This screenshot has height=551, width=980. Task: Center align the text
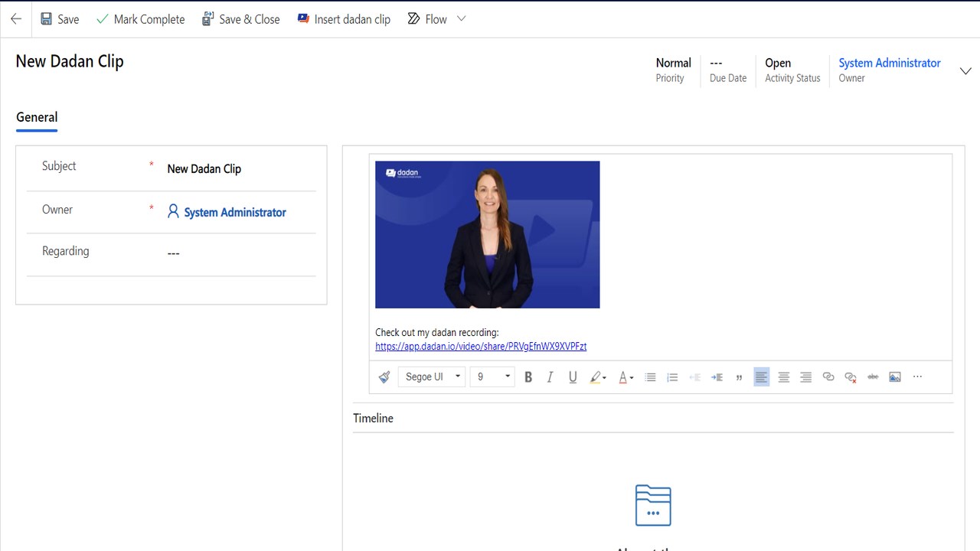[x=783, y=377]
